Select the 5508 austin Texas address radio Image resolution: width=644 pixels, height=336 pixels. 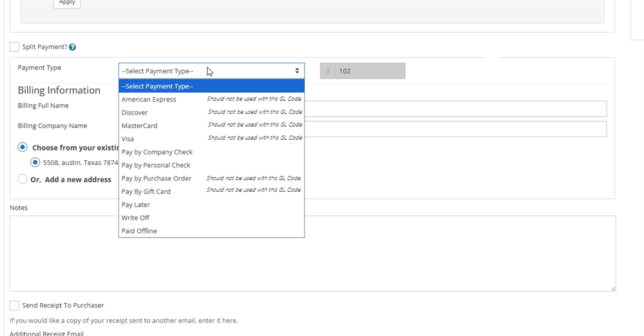pyautogui.click(x=35, y=162)
